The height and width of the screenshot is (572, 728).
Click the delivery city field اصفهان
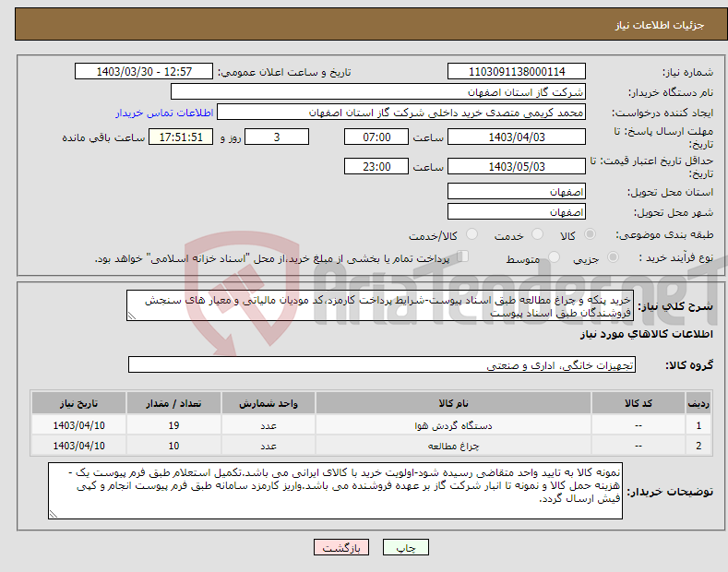pos(517,211)
